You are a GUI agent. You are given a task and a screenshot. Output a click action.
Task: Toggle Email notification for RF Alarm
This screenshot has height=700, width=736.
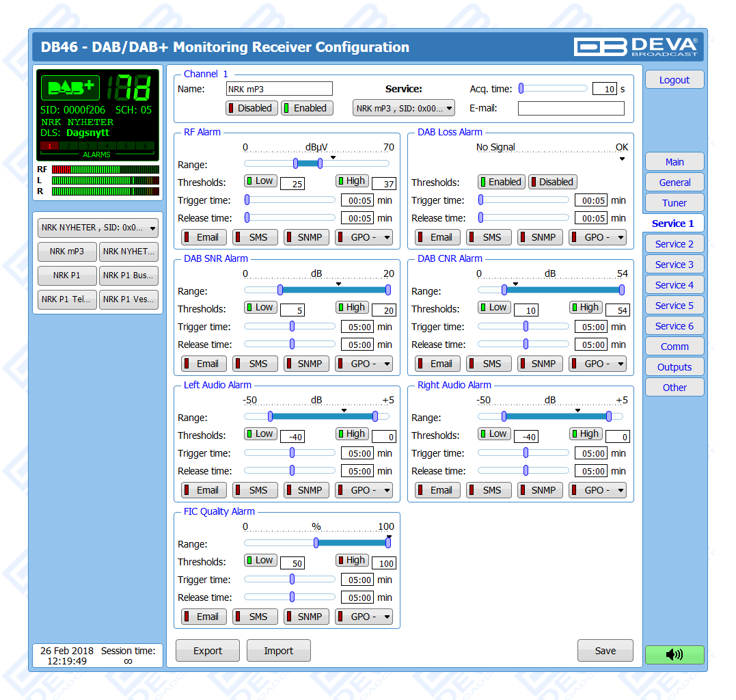pos(202,237)
